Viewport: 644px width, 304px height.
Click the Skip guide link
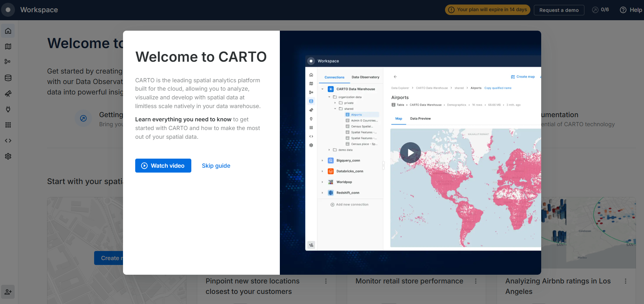216,166
